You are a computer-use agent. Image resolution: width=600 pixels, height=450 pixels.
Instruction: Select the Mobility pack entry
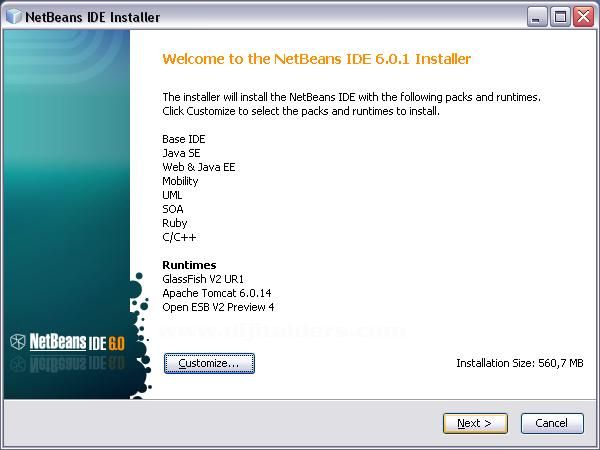coord(180,181)
